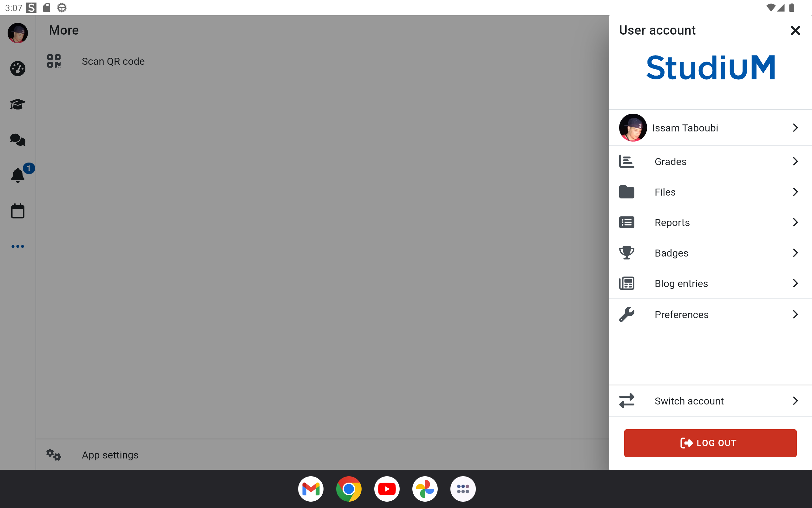Expand the Switch account chevron
This screenshot has height=508, width=812.
click(795, 401)
